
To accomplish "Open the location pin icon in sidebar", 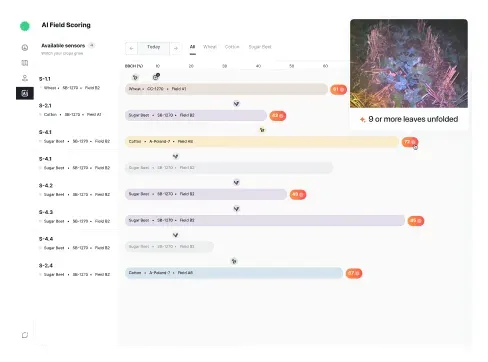I will (x=25, y=78).
